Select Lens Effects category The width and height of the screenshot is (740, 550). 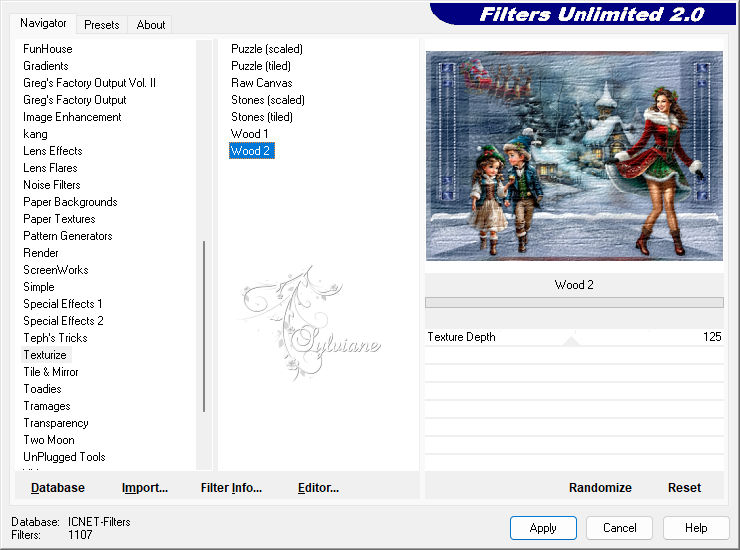pyautogui.click(x=53, y=151)
